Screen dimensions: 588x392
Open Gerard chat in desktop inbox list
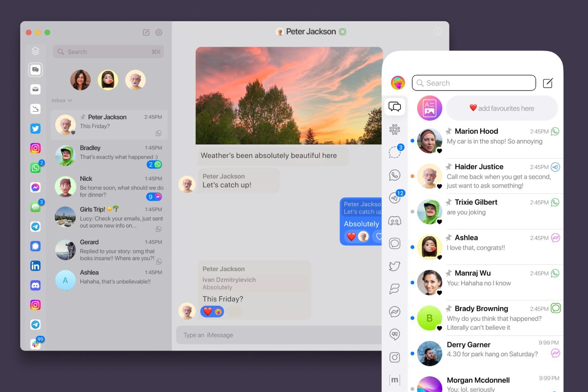pos(109,250)
